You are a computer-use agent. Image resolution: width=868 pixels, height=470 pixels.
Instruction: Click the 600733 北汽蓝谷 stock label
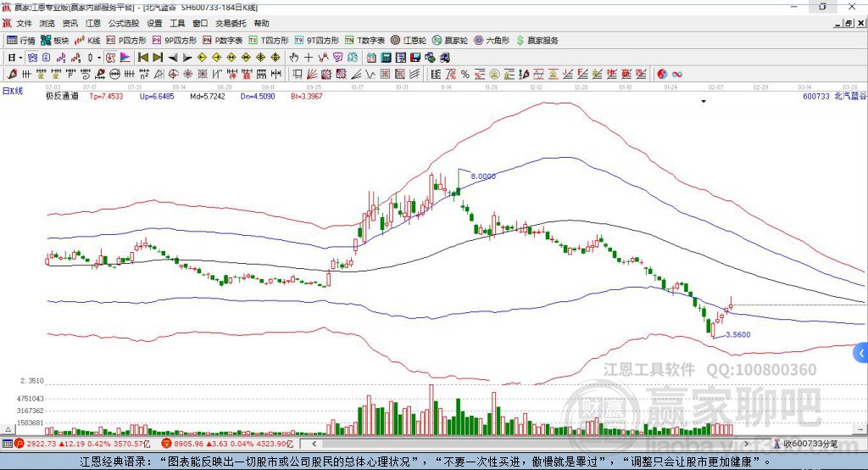[x=835, y=97]
